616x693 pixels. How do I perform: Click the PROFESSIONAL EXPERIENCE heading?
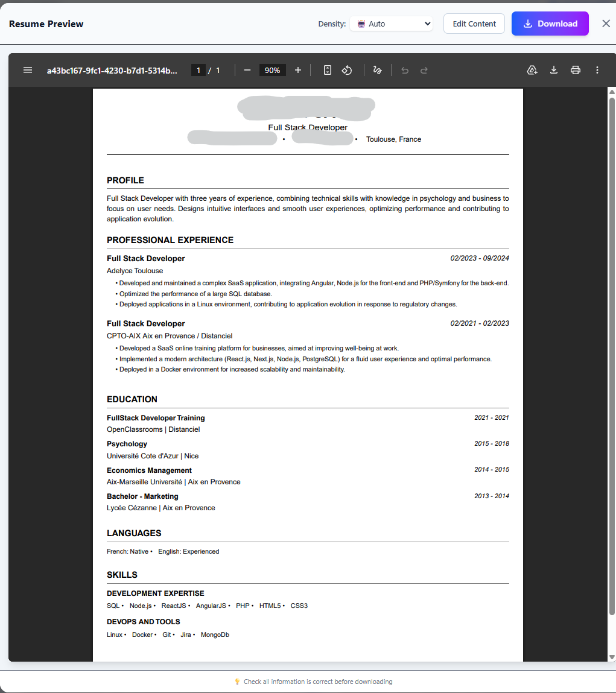click(170, 240)
